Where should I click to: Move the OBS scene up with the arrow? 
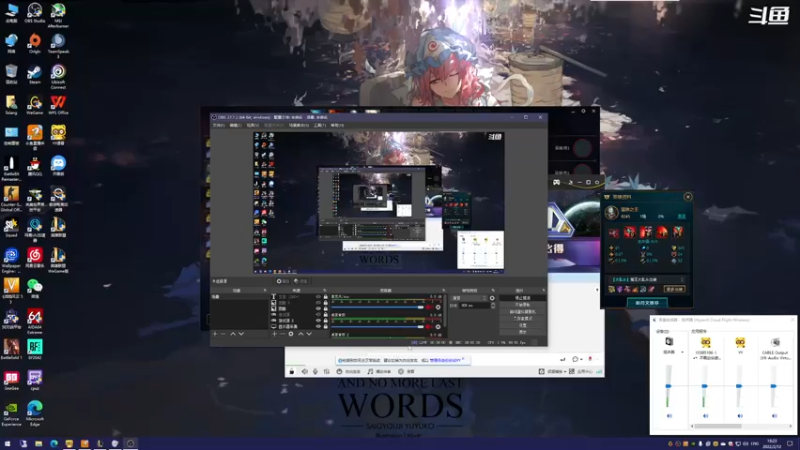click(233, 334)
